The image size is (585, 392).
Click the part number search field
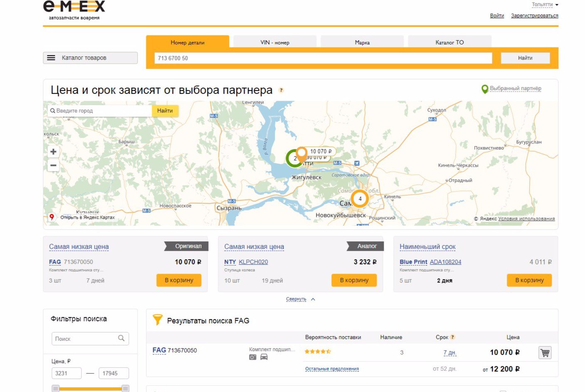(323, 58)
